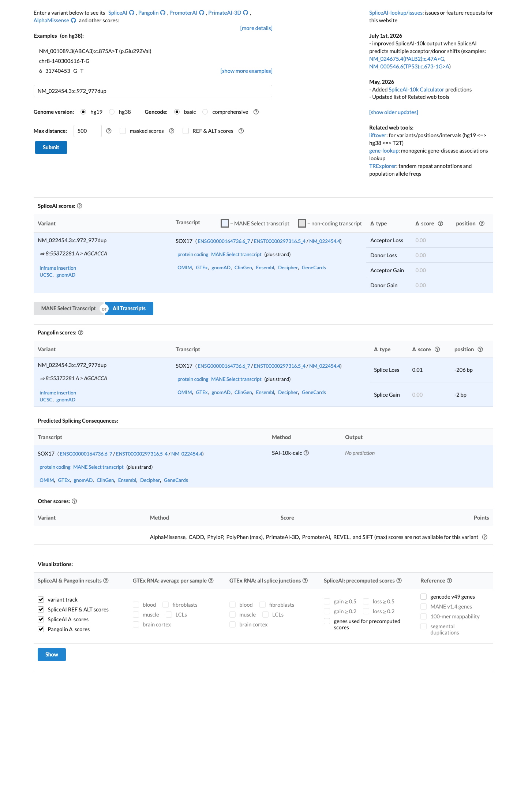Show help icon for masked scores

[x=172, y=131]
